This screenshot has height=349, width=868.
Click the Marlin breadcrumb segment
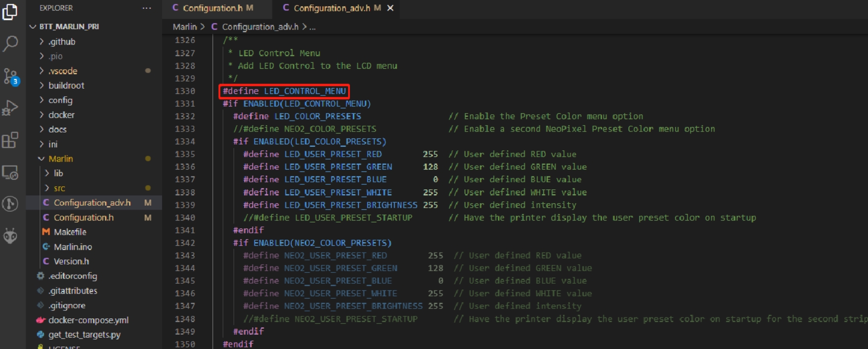(184, 27)
